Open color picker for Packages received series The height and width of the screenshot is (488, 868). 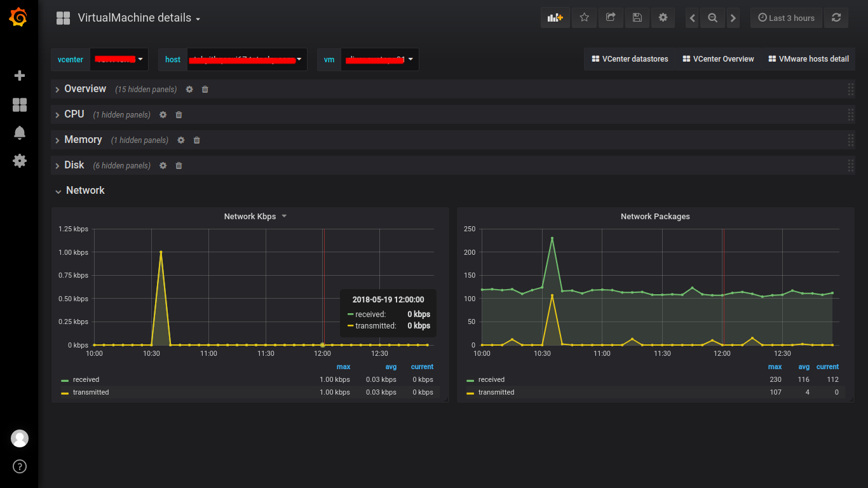[x=470, y=381]
